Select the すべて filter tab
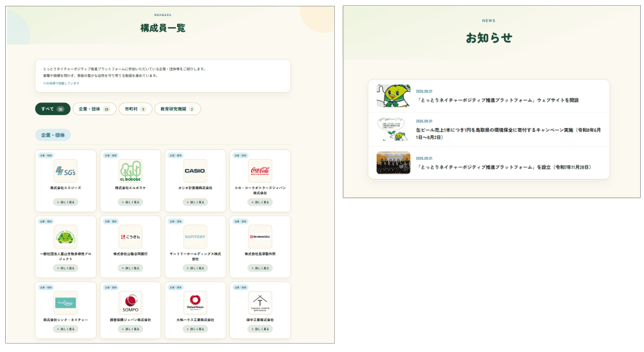This screenshot has width=644, height=352. (53, 109)
